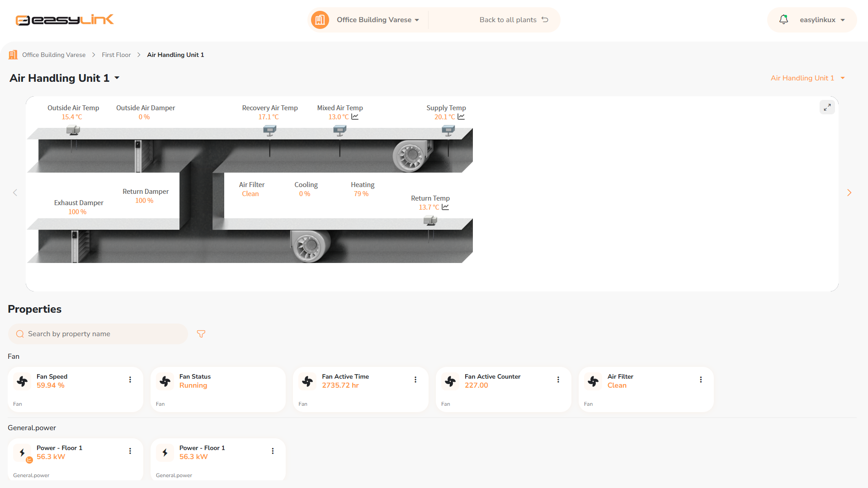Open Fan Active Counter card options menu

(x=558, y=380)
